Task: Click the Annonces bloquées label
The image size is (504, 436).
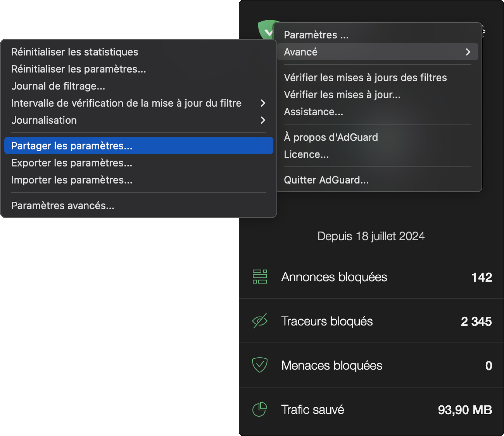Action: 334,277
